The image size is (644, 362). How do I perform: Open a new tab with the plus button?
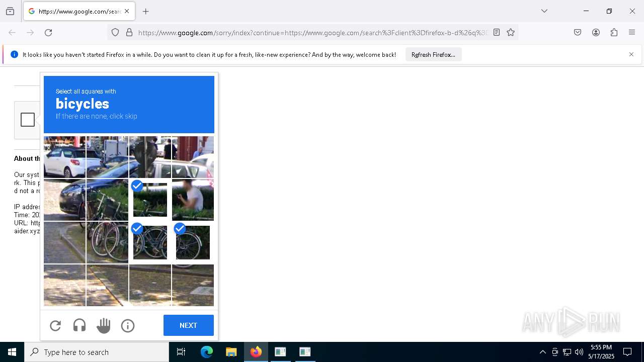[x=145, y=11]
